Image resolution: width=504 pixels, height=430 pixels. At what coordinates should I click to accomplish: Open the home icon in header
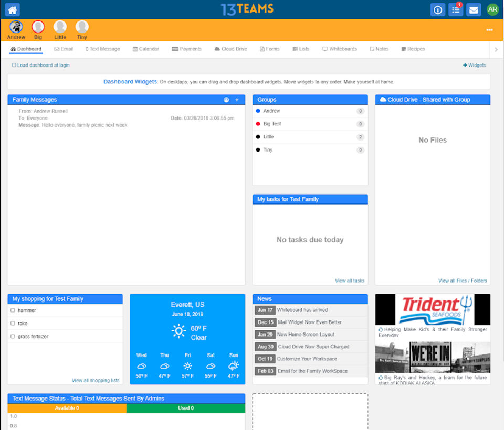12,9
